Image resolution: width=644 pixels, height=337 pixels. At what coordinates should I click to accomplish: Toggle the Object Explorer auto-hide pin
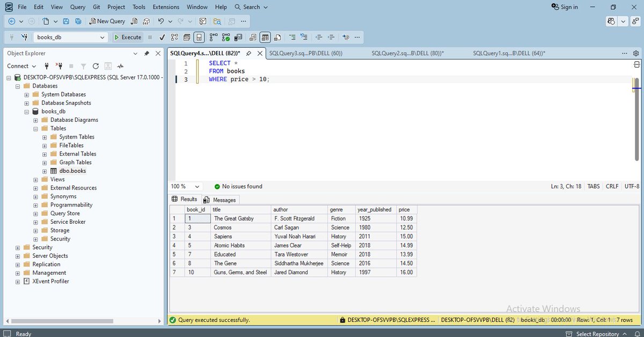[x=147, y=53]
